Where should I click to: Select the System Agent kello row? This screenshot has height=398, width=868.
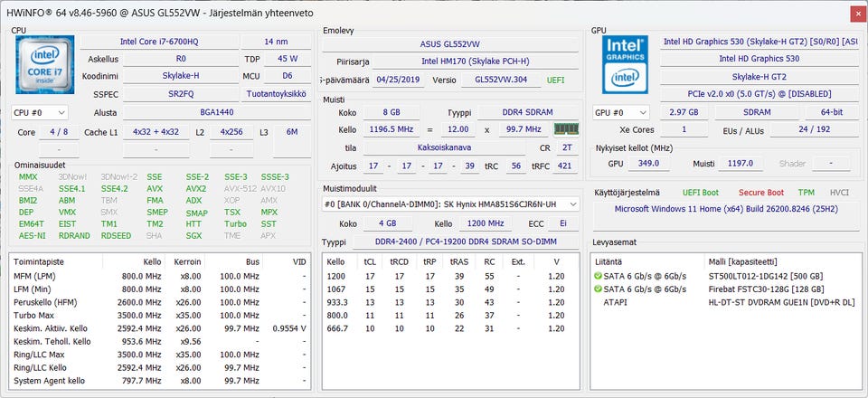coord(160,382)
